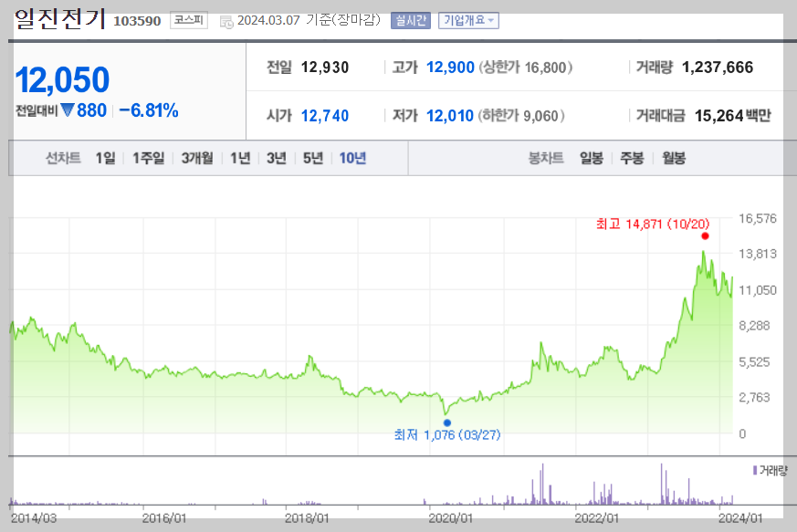Click the down arrow next to 880
The width and height of the screenshot is (797, 532).
[x=68, y=110]
